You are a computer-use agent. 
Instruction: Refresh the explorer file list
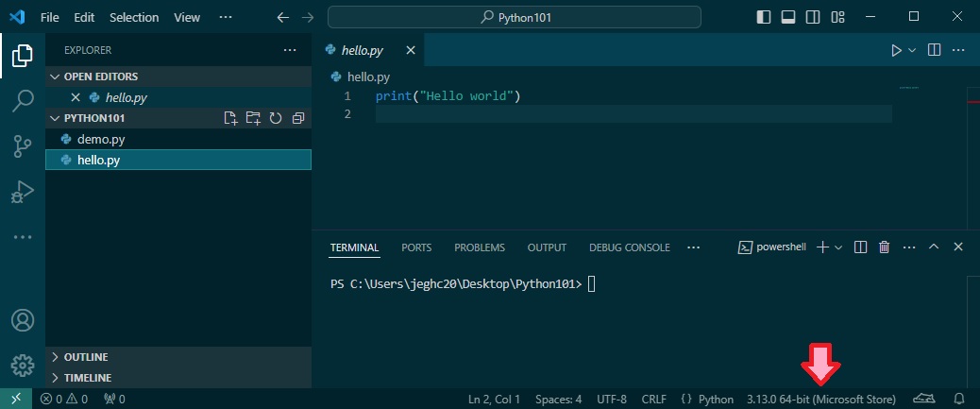click(276, 118)
